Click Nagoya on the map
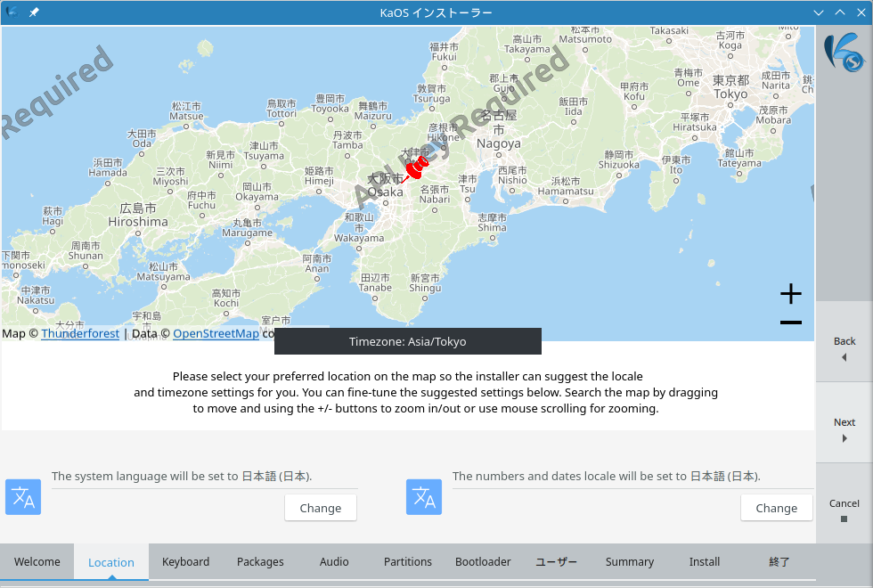Image resolution: width=873 pixels, height=588 pixels. [499, 130]
